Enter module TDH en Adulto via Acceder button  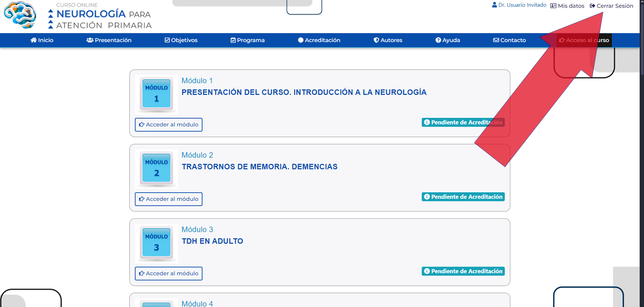168,274
